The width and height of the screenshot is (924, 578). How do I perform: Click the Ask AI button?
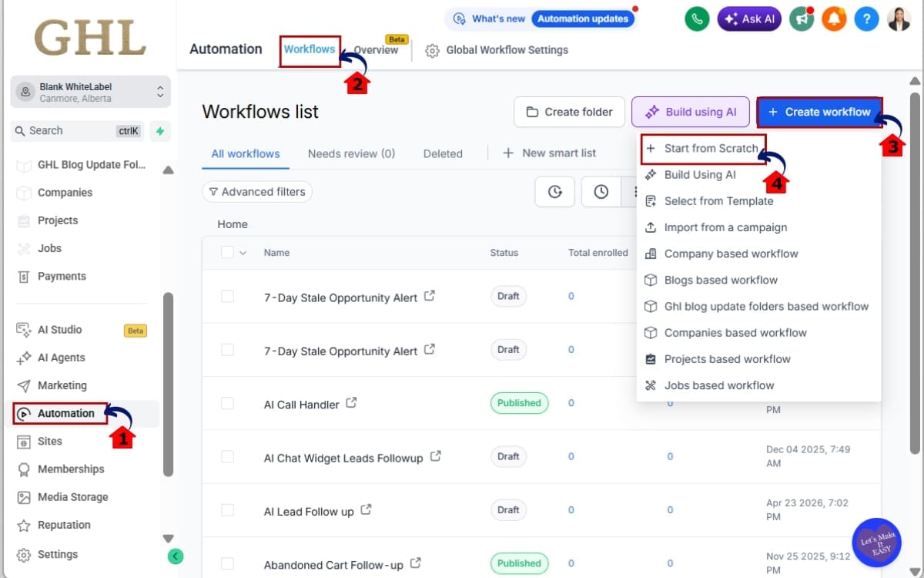tap(749, 19)
